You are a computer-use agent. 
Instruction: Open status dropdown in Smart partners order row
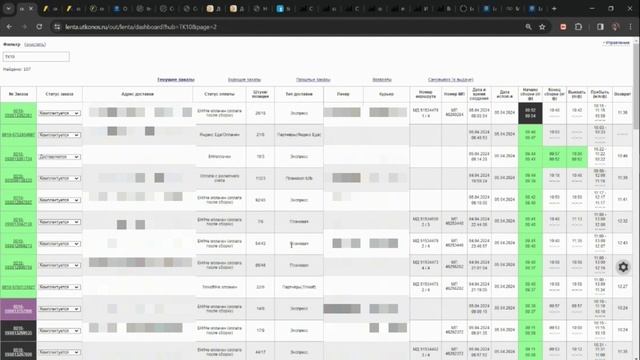[x=59, y=287]
